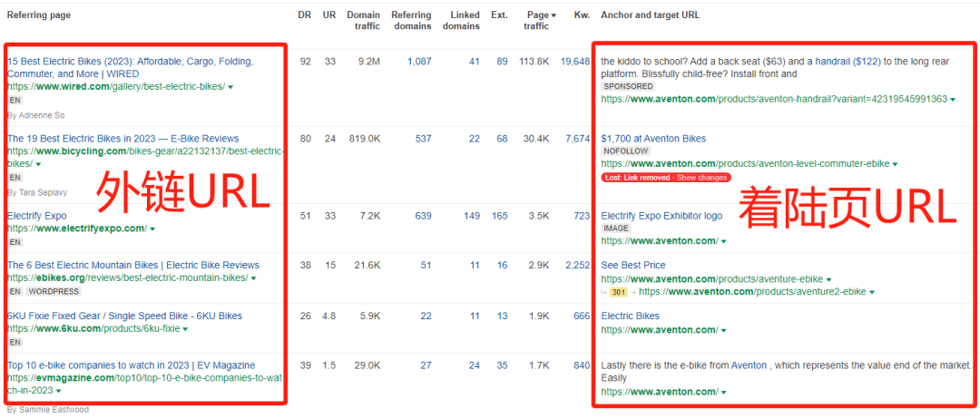Open 639 referring domains for Electrify Expo
Viewport: 980px width, 418px height.
(423, 216)
